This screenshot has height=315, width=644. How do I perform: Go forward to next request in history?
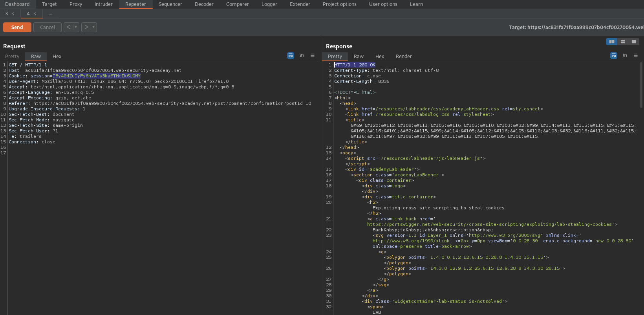(86, 27)
